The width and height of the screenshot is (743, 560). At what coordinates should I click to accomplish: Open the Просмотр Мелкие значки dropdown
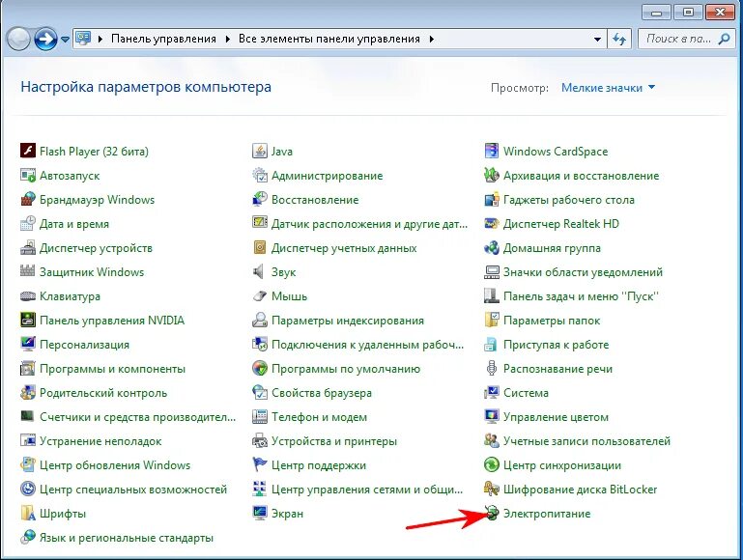[608, 88]
